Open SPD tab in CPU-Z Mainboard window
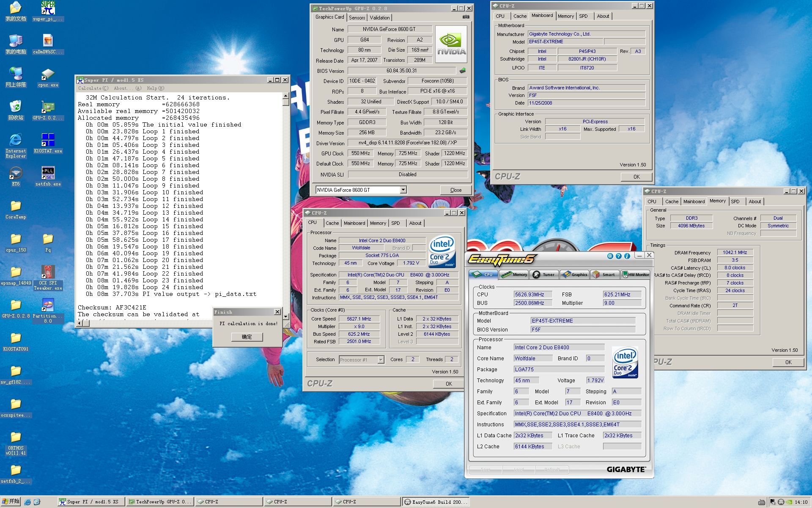The image size is (812, 508). coord(583,16)
